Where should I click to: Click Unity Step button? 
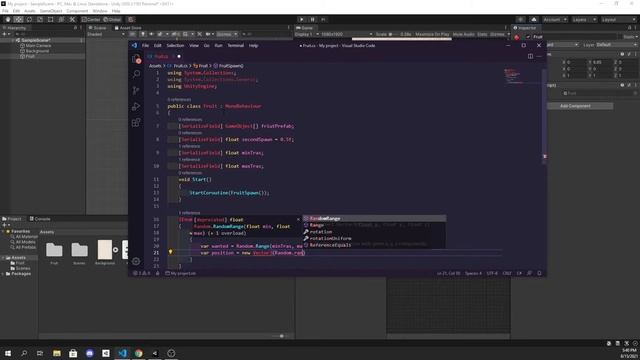[x=323, y=20]
